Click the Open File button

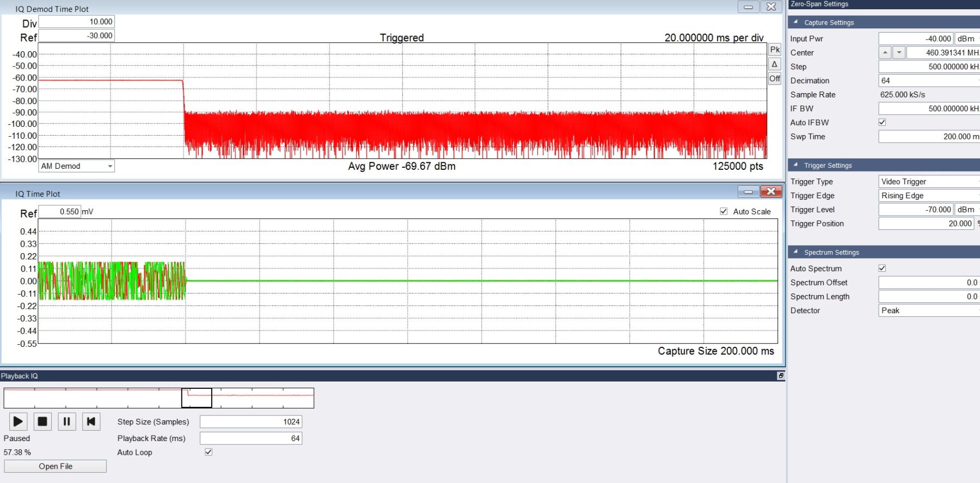tap(55, 466)
